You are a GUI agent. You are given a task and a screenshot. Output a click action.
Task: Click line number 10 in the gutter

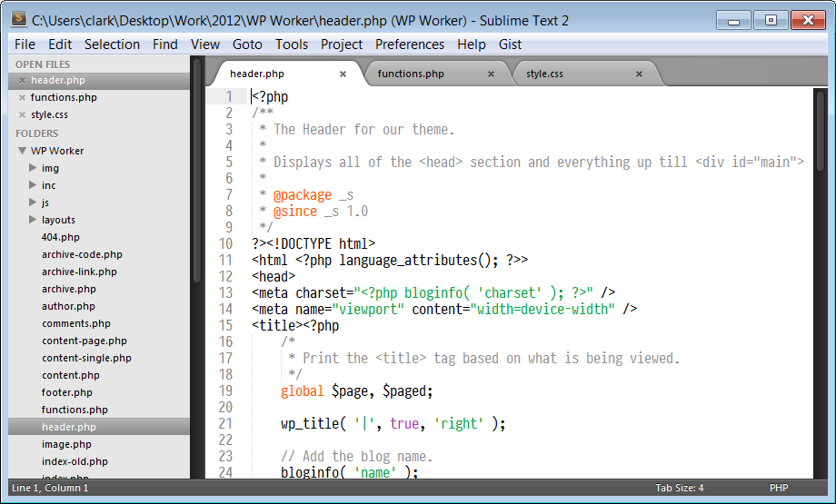(225, 243)
